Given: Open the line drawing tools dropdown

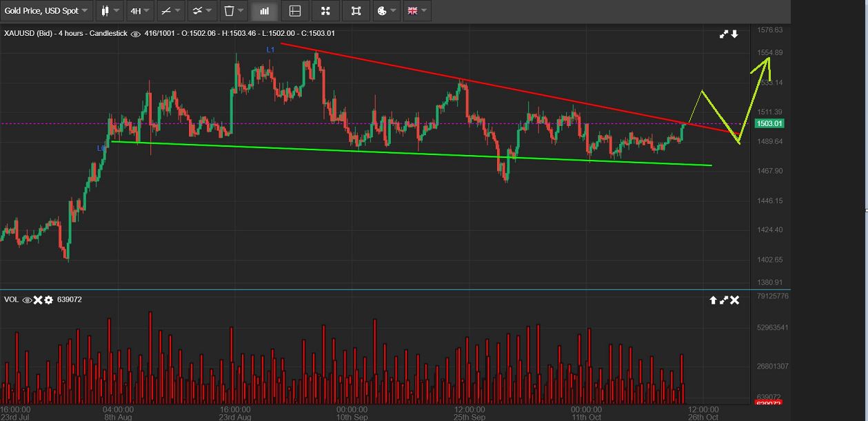Looking at the screenshot, I should (170, 11).
